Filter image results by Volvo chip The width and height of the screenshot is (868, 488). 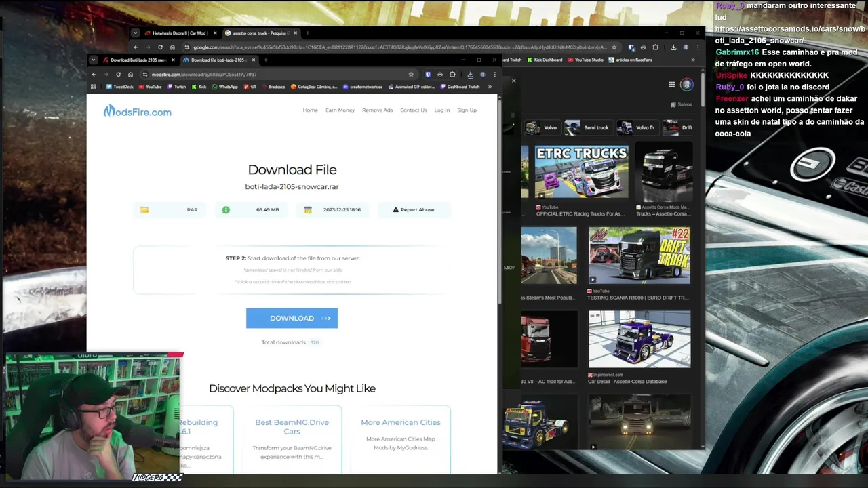coord(541,127)
